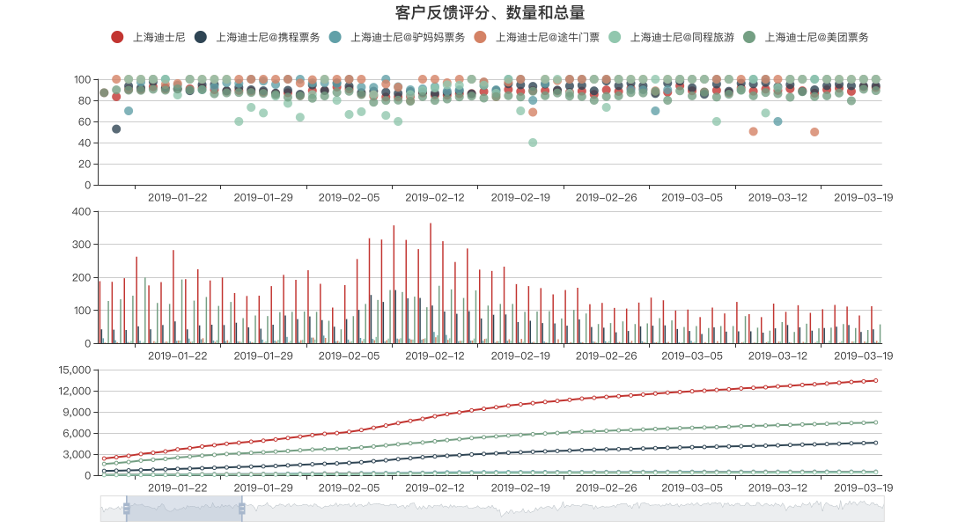This screenshot has width=980, height=528.
Task: Click the 15,000 y-axis label
Action: (74, 370)
